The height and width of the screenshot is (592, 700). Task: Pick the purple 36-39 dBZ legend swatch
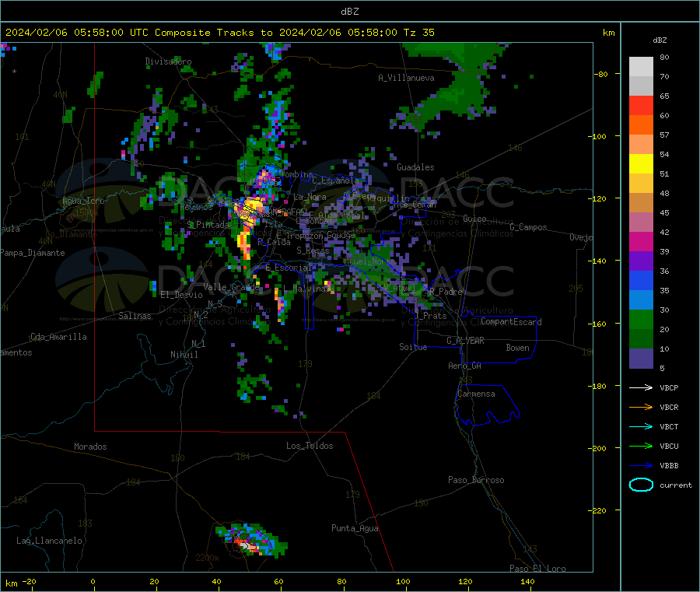tap(641, 261)
